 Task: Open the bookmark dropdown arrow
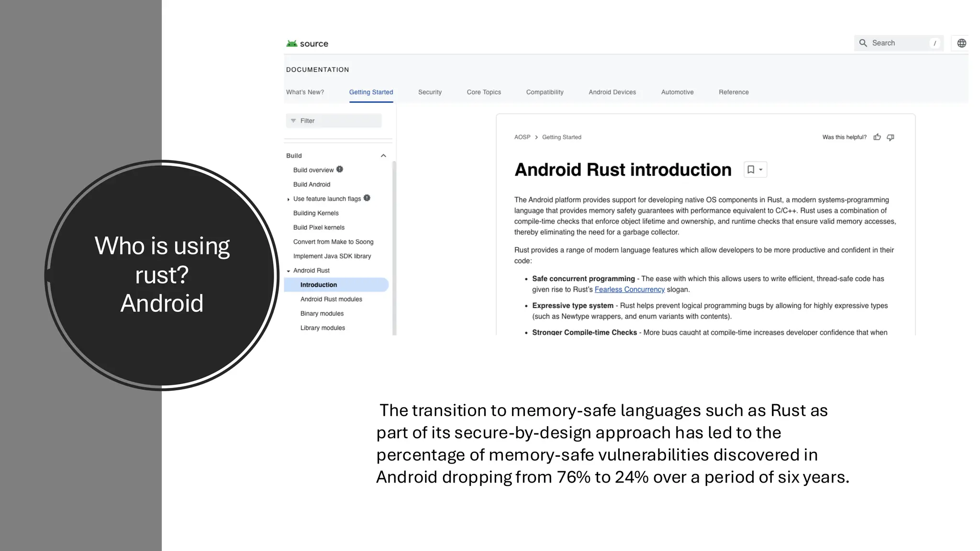pyautogui.click(x=761, y=170)
